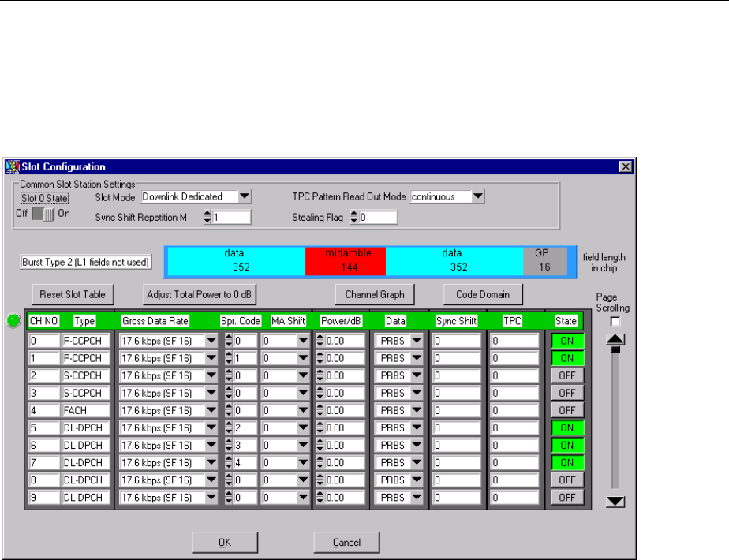This screenshot has width=729, height=560.
Task: Toggle the Slot 0 State Off/On switch
Action: (x=43, y=215)
